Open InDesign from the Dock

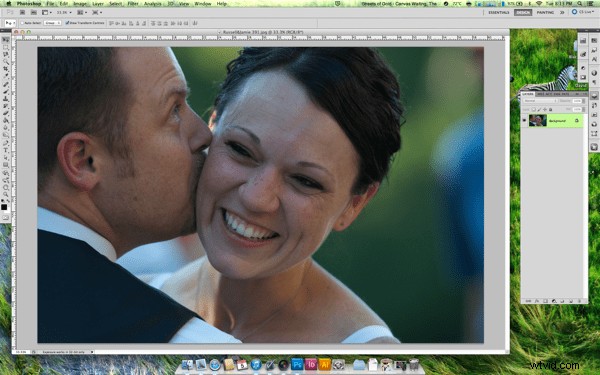[311, 364]
